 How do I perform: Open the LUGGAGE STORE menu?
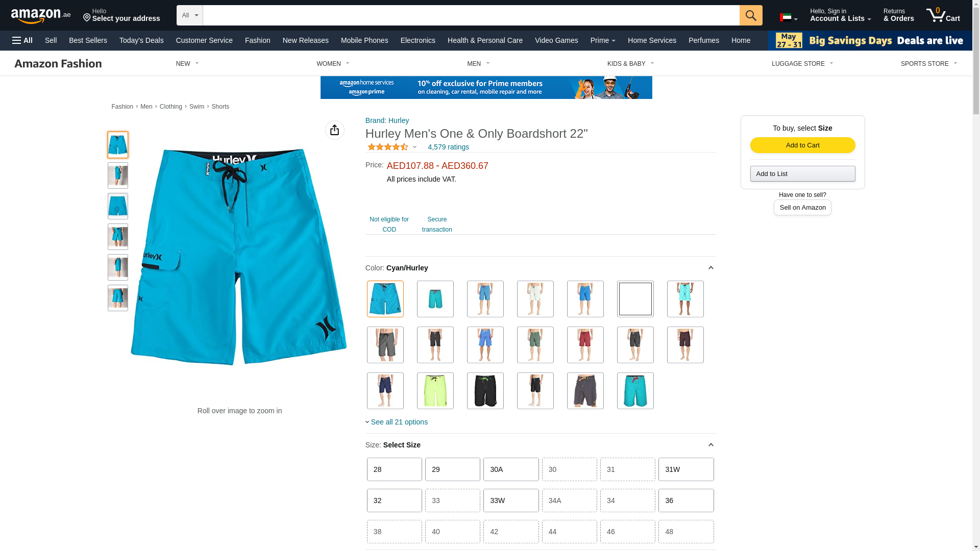(x=802, y=64)
